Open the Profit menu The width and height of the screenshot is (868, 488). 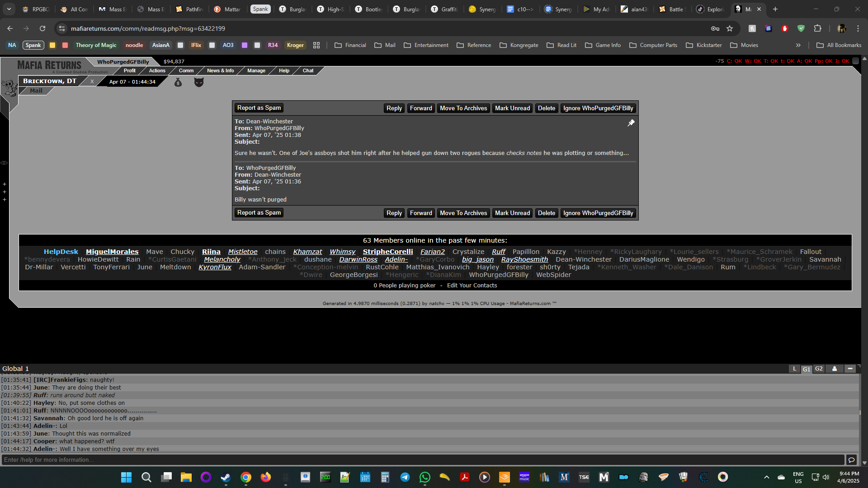click(x=130, y=70)
